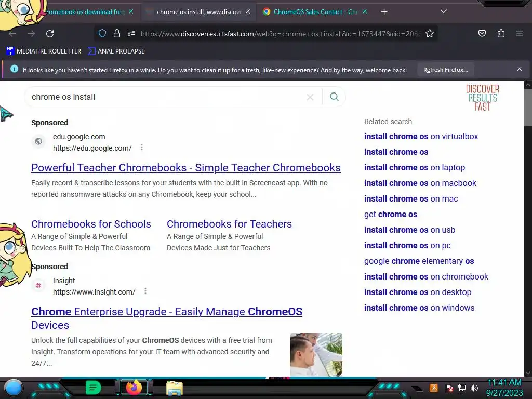The image size is (532, 399).
Task: Click Firefox icon on taskbar
Action: click(134, 388)
